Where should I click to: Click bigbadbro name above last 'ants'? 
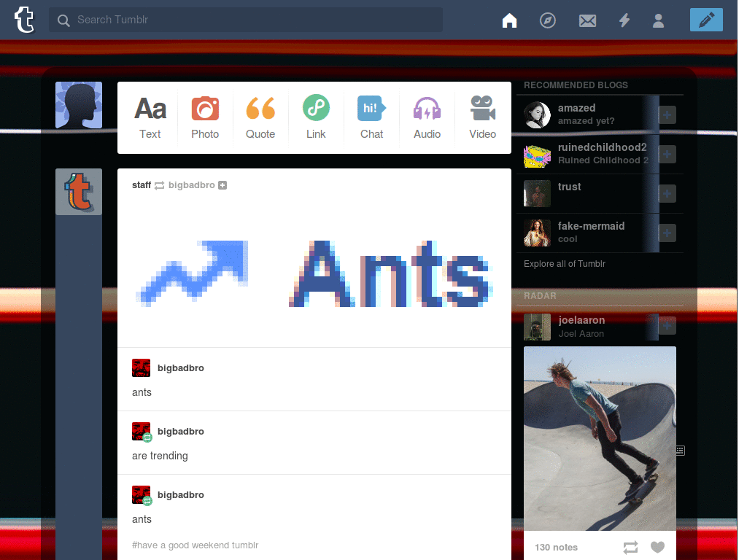(181, 495)
